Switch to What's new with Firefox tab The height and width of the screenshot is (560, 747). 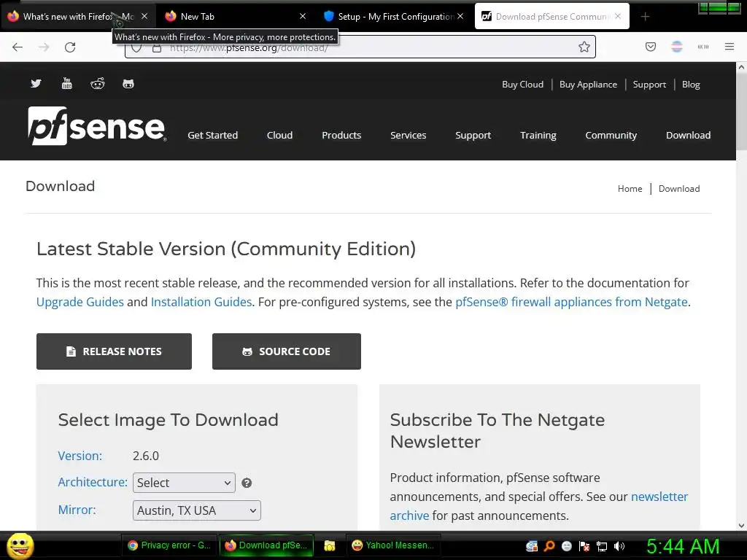pyautogui.click(x=77, y=16)
